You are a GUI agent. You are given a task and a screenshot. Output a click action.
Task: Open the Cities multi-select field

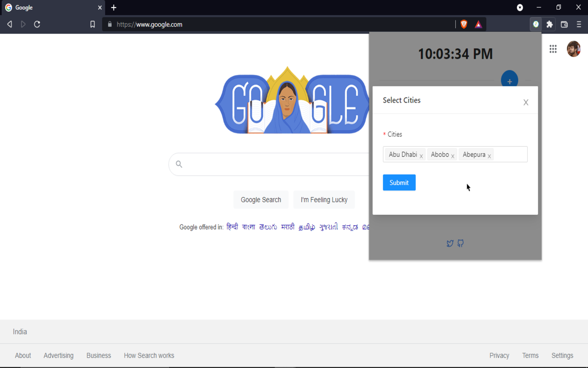[455, 154]
